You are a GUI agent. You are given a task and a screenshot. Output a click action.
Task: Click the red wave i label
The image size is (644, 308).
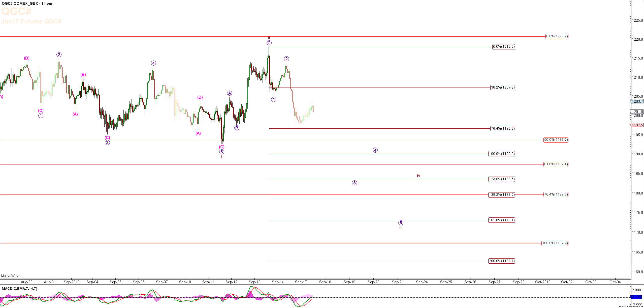pyautogui.click(x=222, y=157)
